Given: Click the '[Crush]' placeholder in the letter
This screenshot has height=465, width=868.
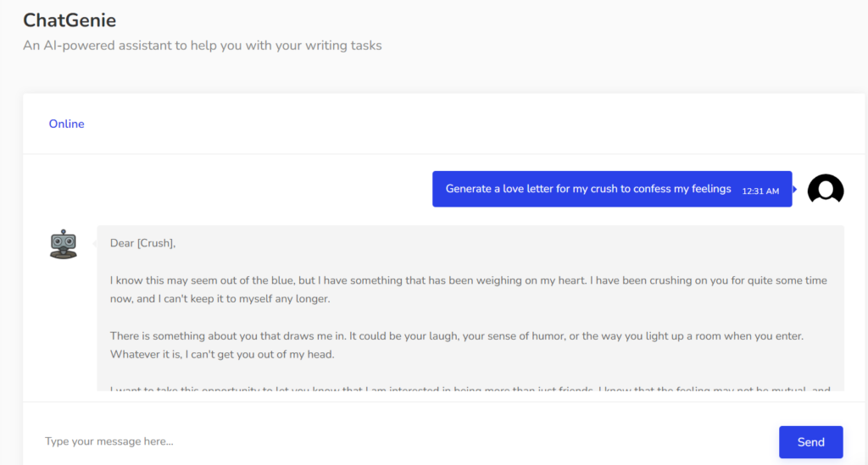Looking at the screenshot, I should (x=155, y=243).
